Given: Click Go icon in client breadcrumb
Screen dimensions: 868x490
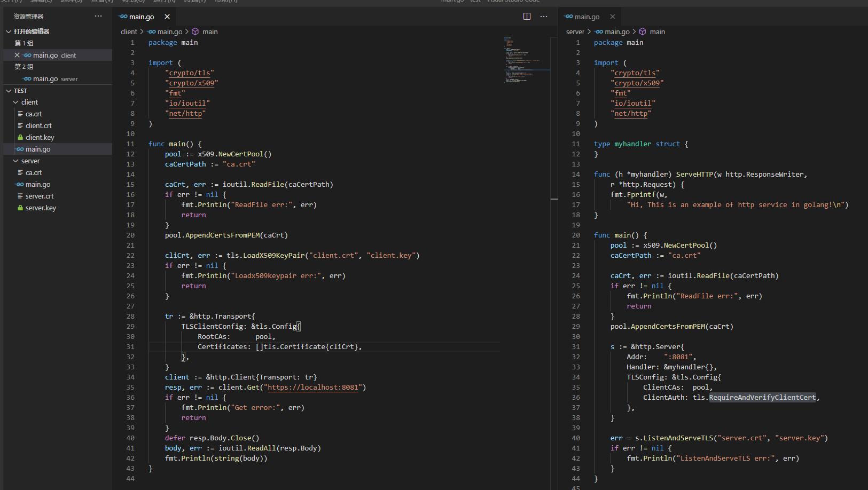Looking at the screenshot, I should point(152,31).
